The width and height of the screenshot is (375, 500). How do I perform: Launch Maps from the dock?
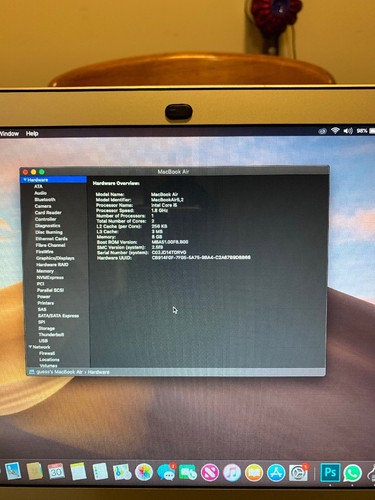tap(122, 472)
